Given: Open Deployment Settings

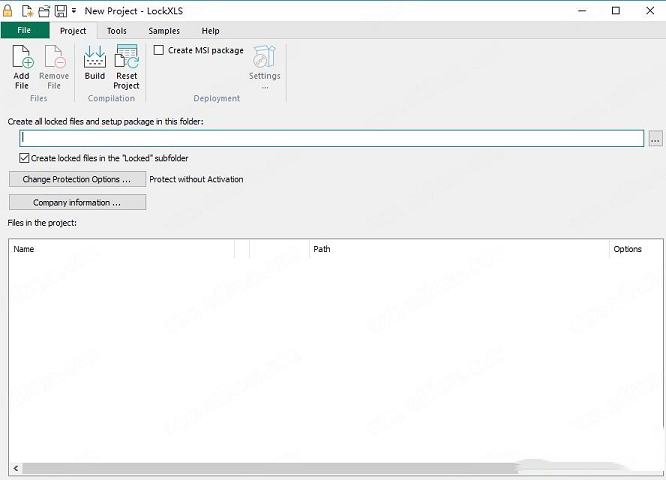Looking at the screenshot, I should pyautogui.click(x=265, y=67).
